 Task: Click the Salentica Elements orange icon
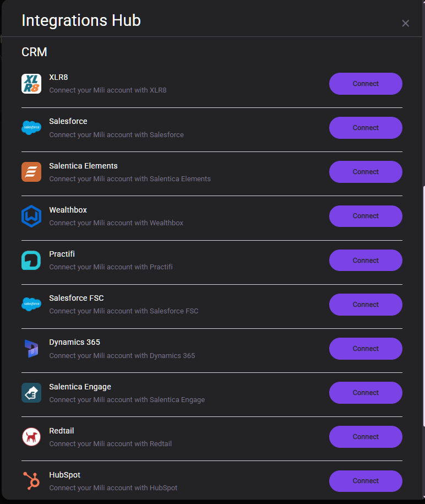coord(31,172)
